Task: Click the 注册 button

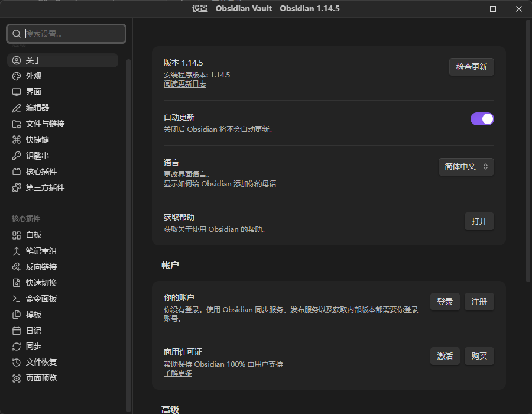Action: pyautogui.click(x=479, y=302)
